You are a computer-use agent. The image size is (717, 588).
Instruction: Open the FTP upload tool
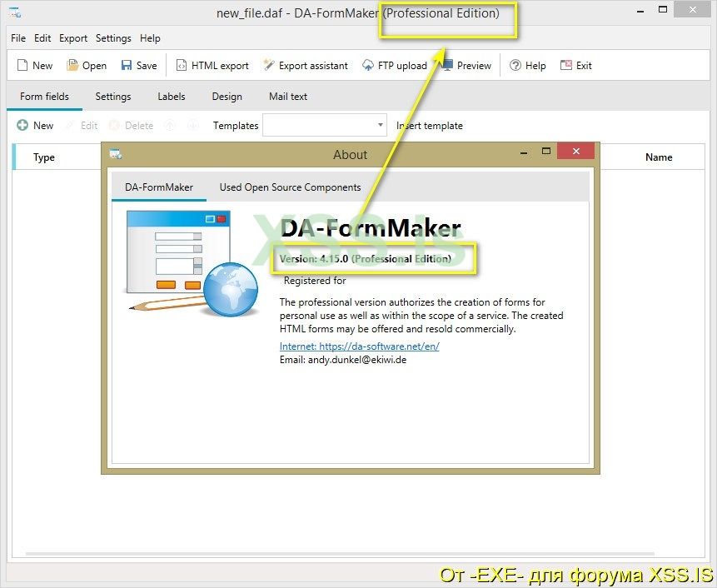395,66
